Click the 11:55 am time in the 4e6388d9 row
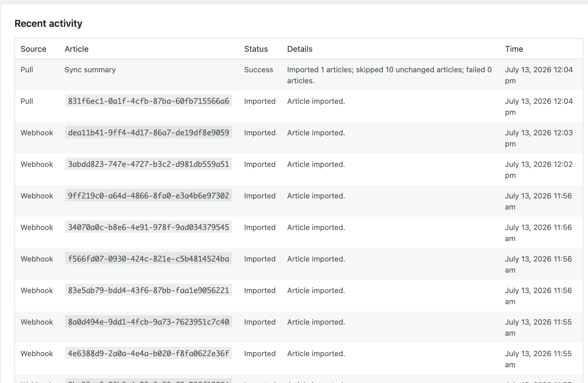The height and width of the screenshot is (383, 588). coord(538,359)
